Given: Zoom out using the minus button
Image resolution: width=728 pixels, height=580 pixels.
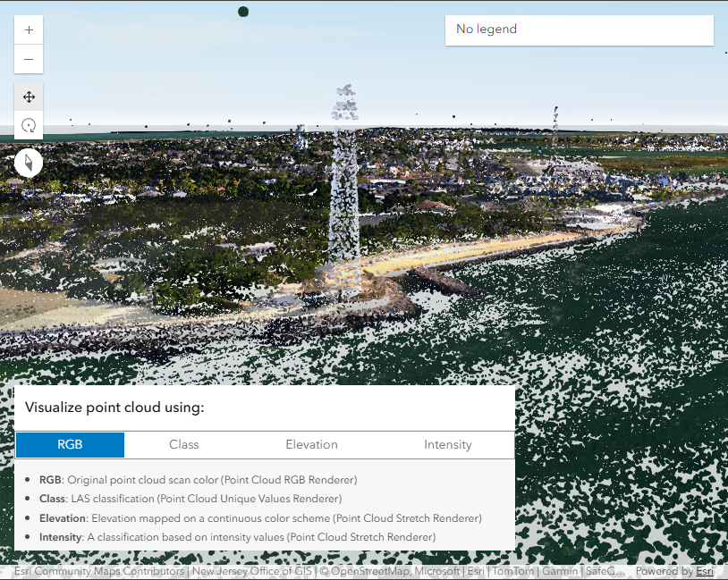Looking at the screenshot, I should pyautogui.click(x=28, y=59).
